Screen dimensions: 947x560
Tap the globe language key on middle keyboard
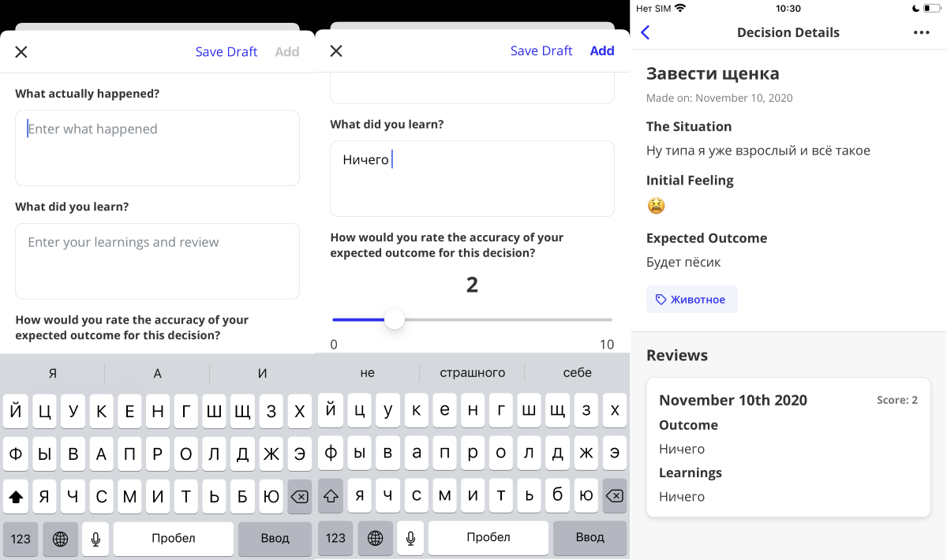pyautogui.click(x=376, y=538)
